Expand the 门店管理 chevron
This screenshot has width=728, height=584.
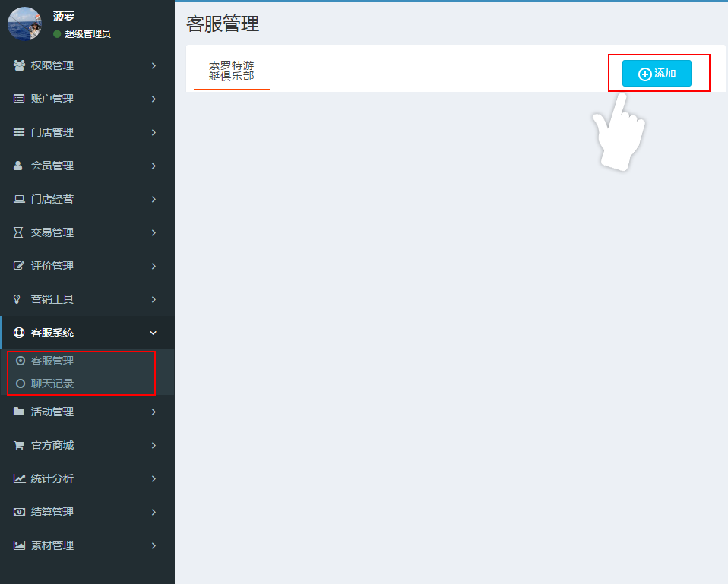(154, 133)
